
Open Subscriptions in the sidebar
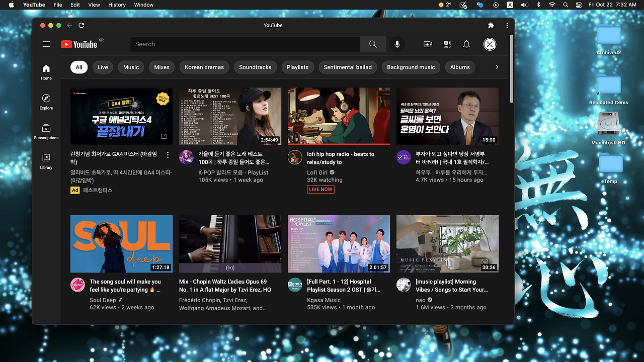coord(46,131)
